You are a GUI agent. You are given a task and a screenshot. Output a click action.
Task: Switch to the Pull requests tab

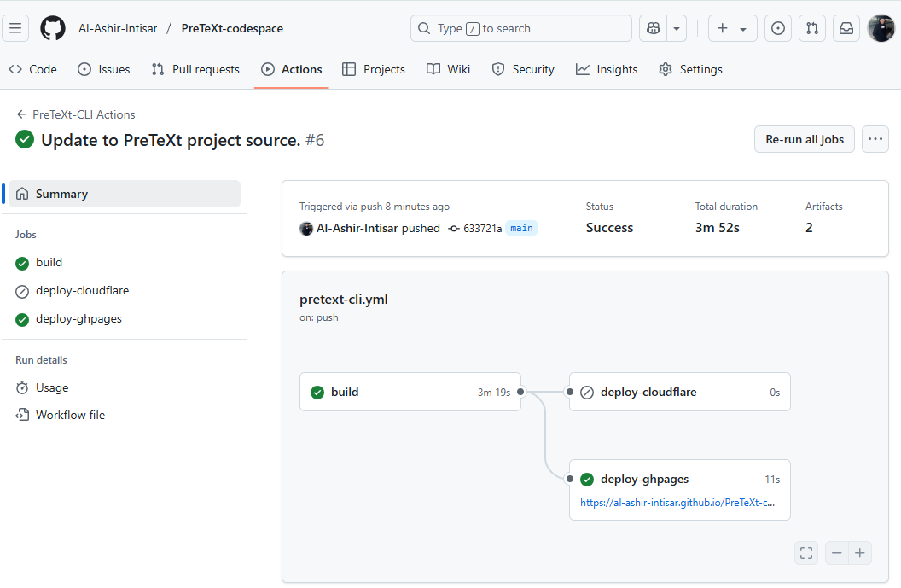click(195, 69)
